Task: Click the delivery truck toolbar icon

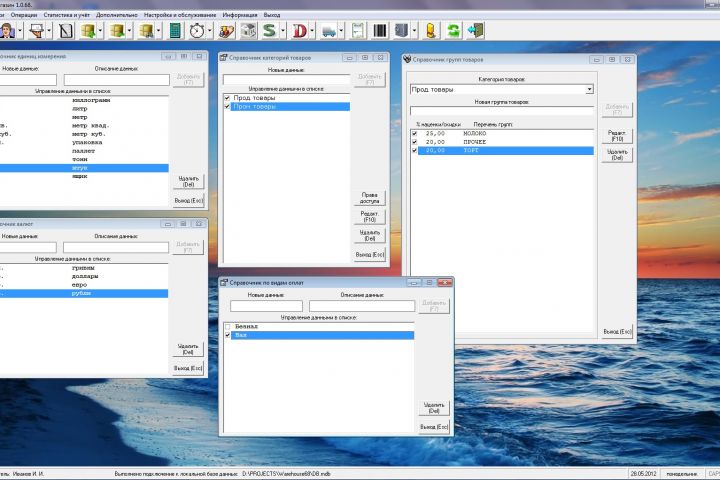Action: [329, 31]
